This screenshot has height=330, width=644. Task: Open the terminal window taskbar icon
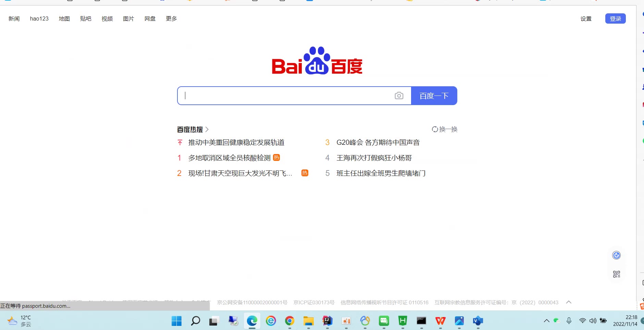point(421,321)
